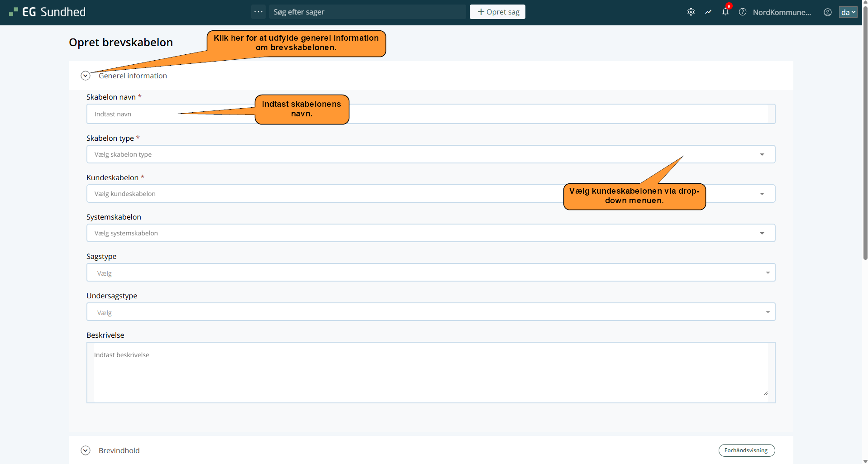The width and height of the screenshot is (868, 464).
Task: Open the settings gear icon
Action: pyautogui.click(x=691, y=12)
